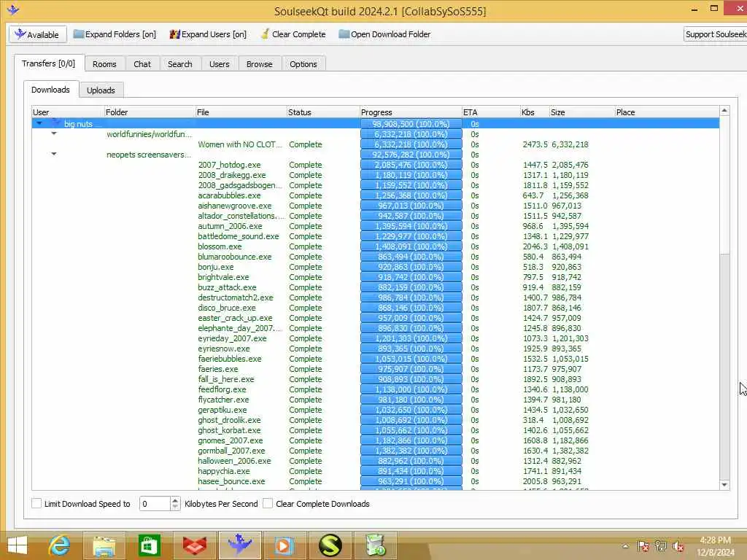Screen dimensions: 747x560
Task: Open the Options tab
Action: tap(303, 64)
